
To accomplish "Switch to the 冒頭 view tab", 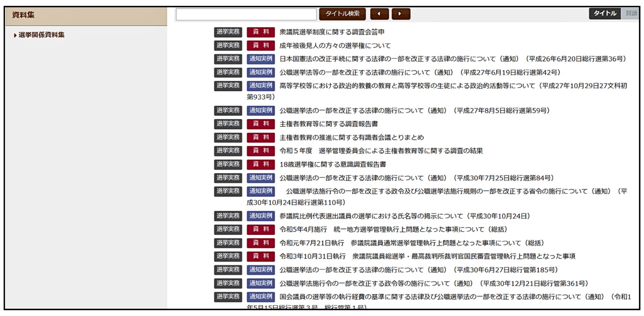I will click(631, 14).
